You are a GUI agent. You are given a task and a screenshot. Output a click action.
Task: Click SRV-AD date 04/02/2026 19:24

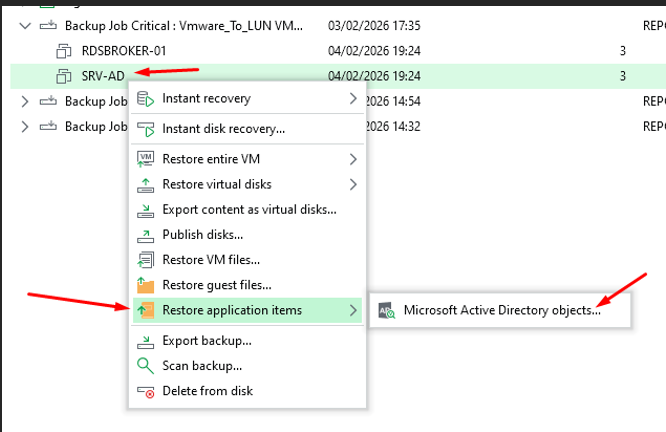(374, 76)
